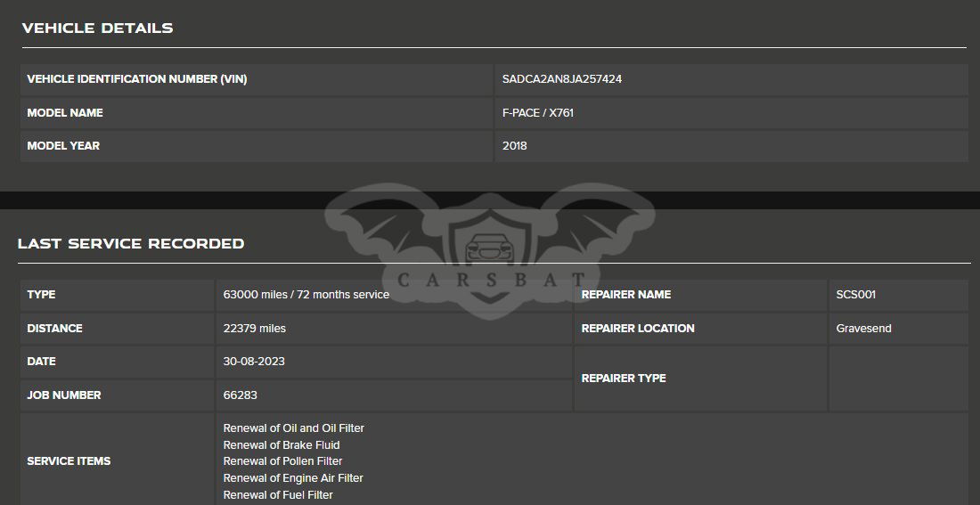Click the service date 30-08-2023
The height and width of the screenshot is (505, 980).
(254, 362)
